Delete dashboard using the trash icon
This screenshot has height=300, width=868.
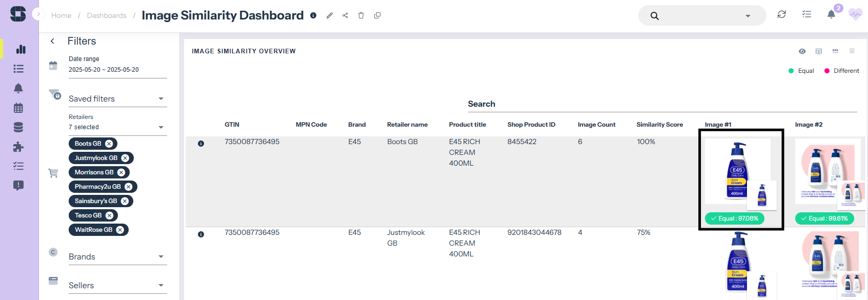pyautogui.click(x=361, y=15)
